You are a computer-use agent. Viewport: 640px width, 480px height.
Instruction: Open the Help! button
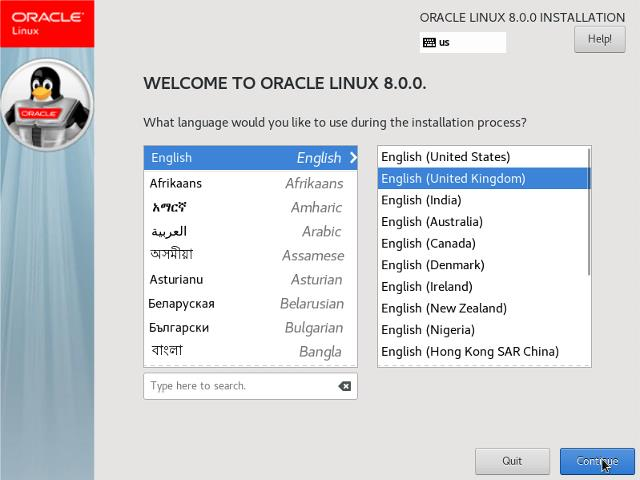[600, 40]
